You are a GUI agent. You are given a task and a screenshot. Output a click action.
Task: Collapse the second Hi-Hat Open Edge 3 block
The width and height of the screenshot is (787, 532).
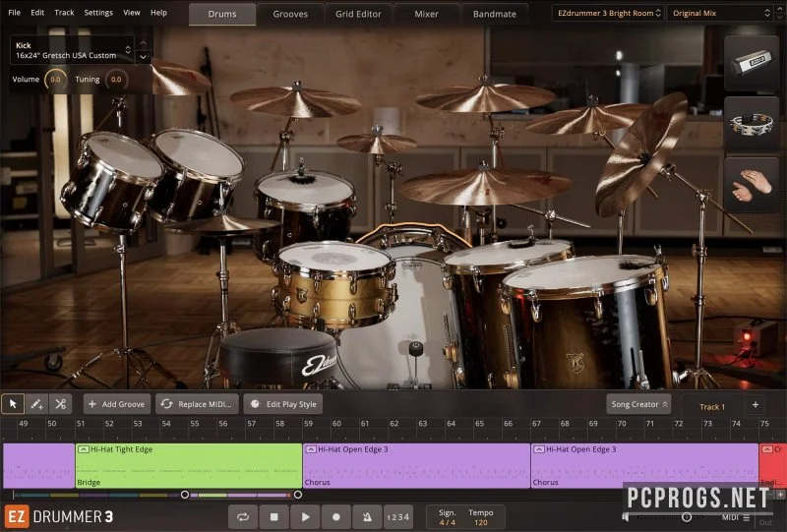pos(538,449)
